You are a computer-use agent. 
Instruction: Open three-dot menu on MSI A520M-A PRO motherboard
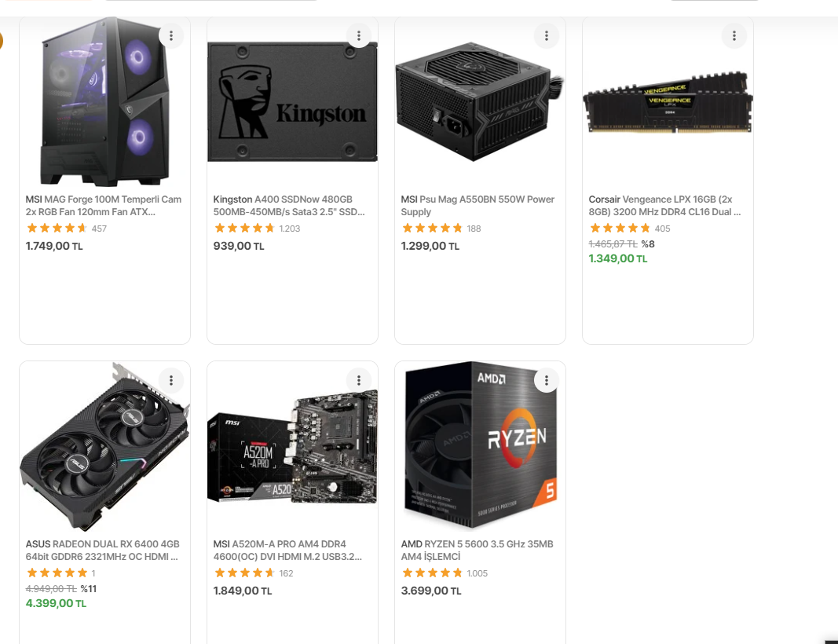(359, 380)
